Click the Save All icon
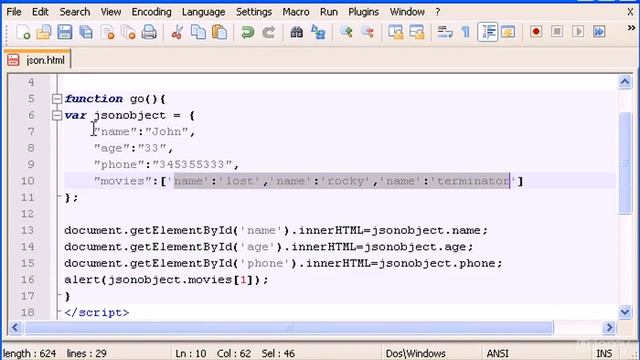640x360 pixels. click(x=86, y=32)
